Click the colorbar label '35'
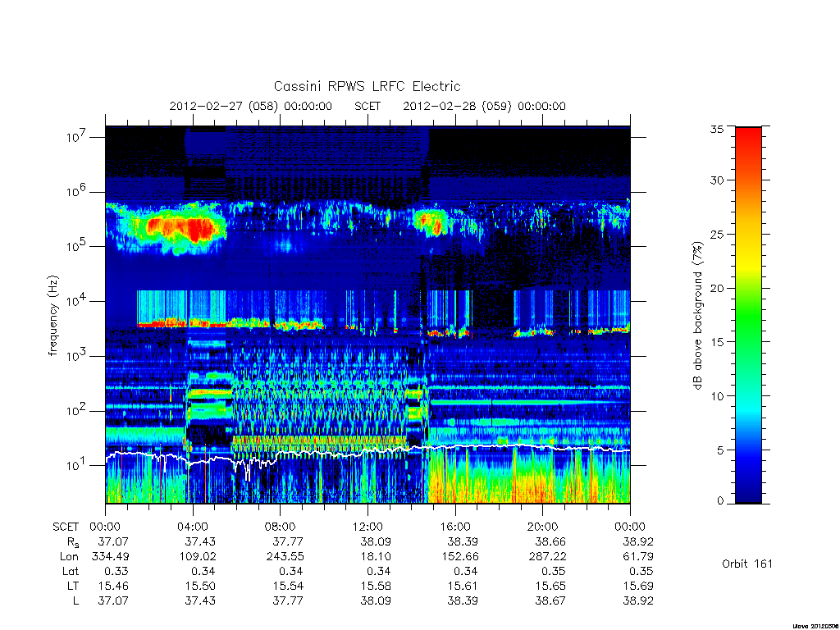 pos(717,129)
